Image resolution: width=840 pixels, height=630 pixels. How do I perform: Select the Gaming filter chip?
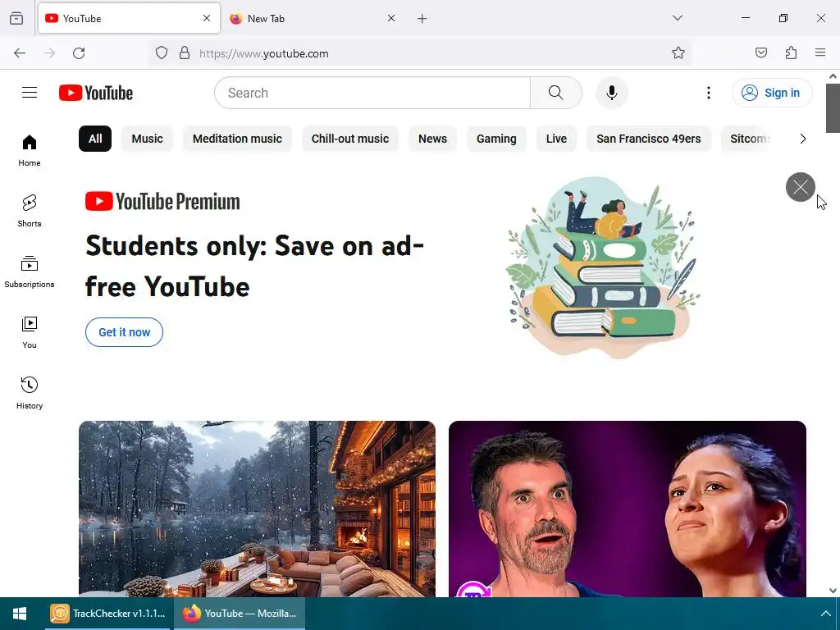pyautogui.click(x=496, y=139)
